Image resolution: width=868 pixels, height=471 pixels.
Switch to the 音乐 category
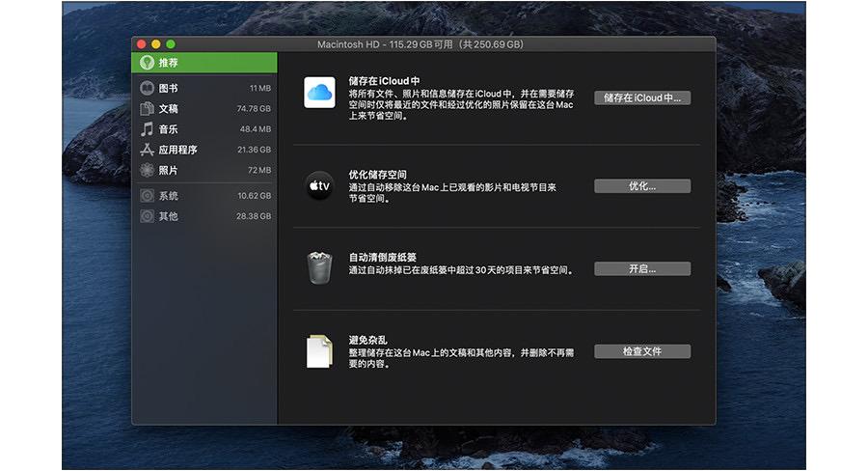(204, 129)
